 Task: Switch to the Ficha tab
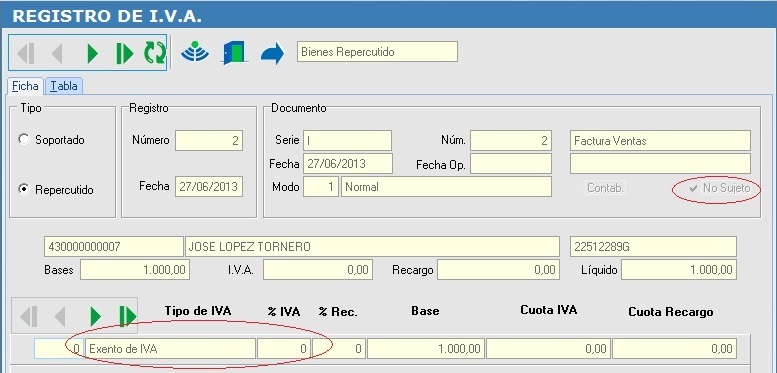(25, 86)
